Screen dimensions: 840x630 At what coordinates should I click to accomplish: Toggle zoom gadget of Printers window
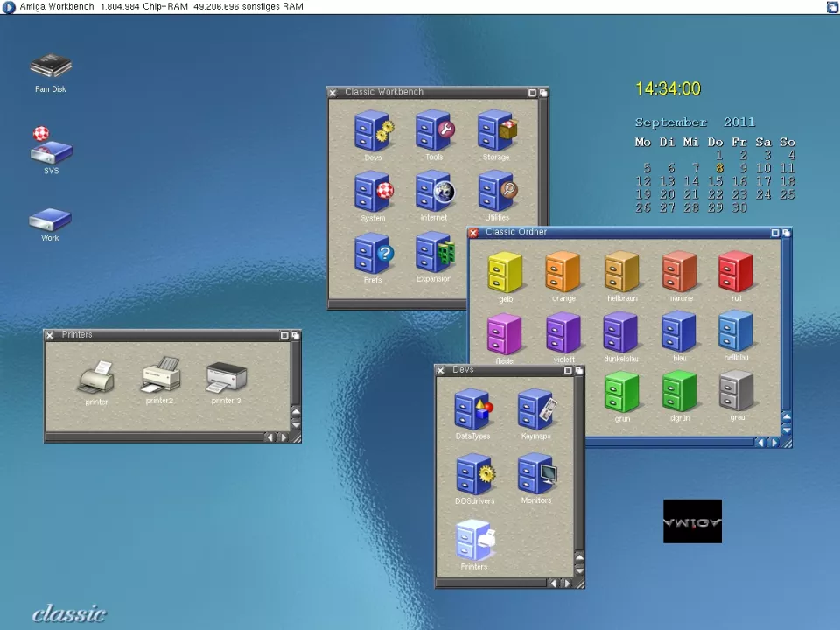tap(284, 335)
